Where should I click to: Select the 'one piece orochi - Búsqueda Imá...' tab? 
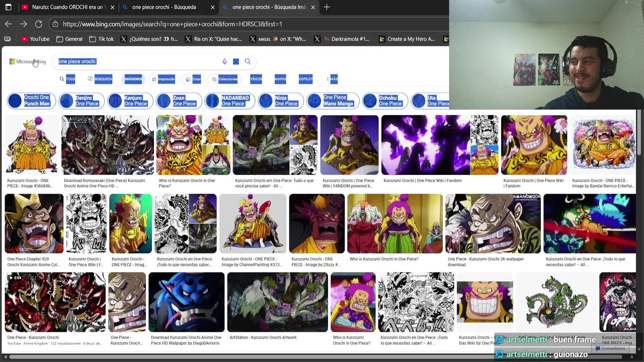coord(269,7)
